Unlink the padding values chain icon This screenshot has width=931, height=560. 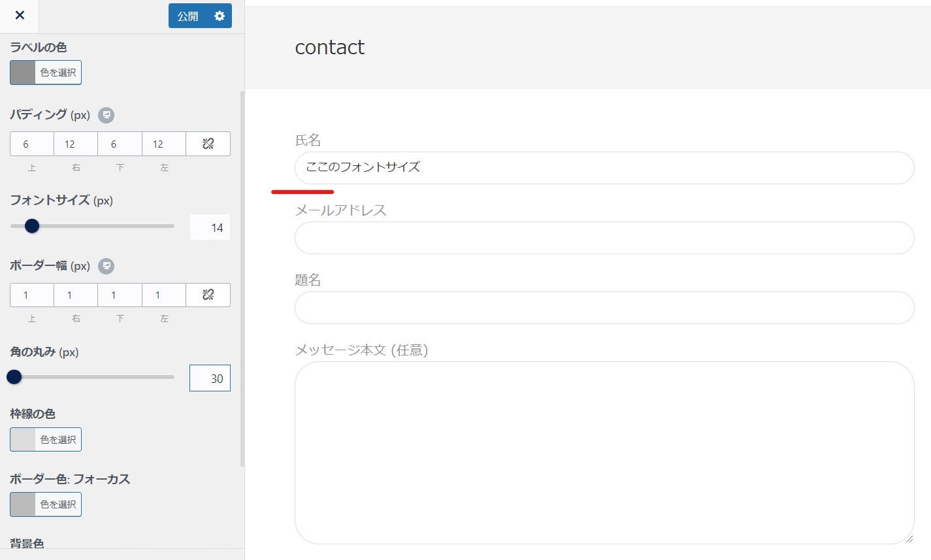[x=208, y=143]
